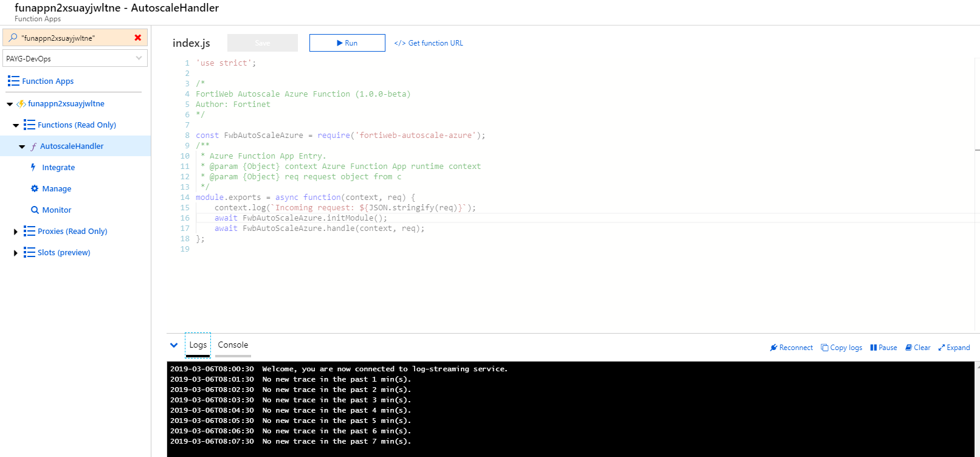Screen dimensions: 980x457
Task: Click the Proxies (Read Only) list icon
Action: click(29, 231)
